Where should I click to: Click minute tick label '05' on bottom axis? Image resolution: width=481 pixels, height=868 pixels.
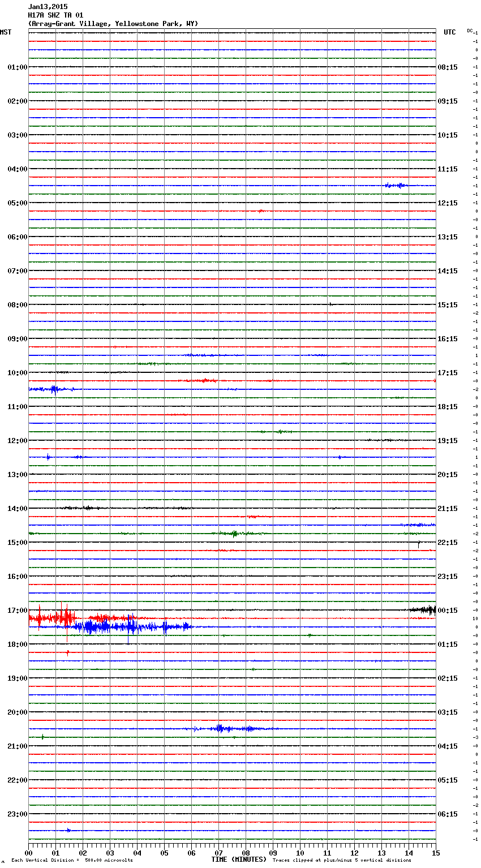[164, 853]
